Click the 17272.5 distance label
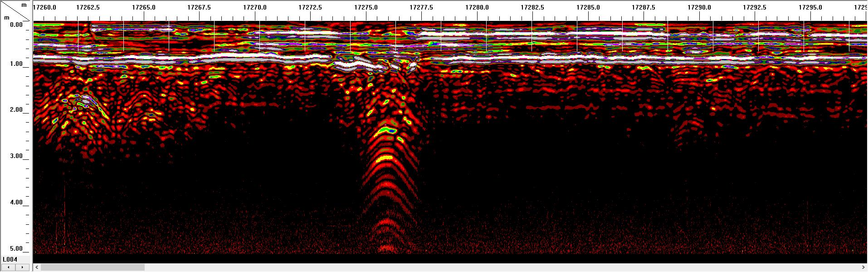This screenshot has width=868, height=272. tap(310, 7)
